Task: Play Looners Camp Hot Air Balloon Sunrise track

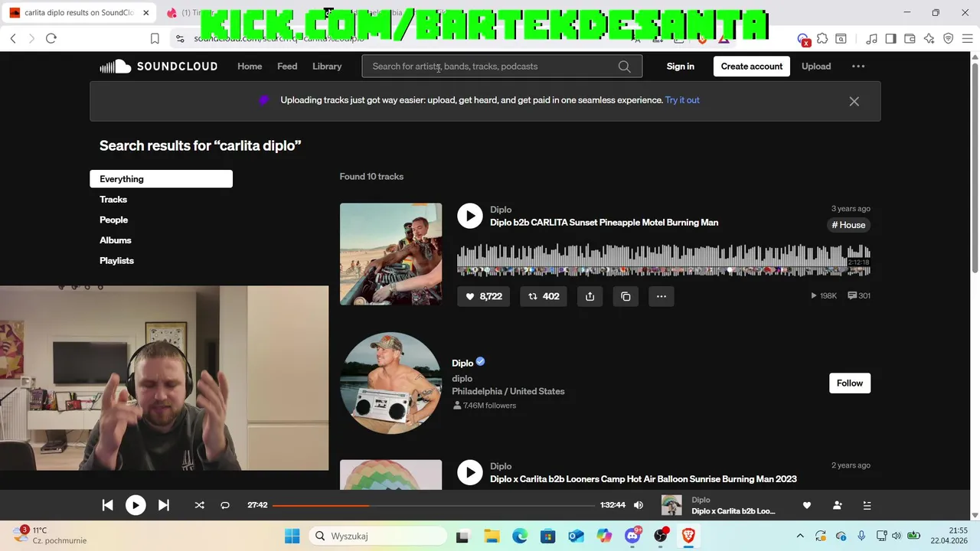Action: click(470, 472)
